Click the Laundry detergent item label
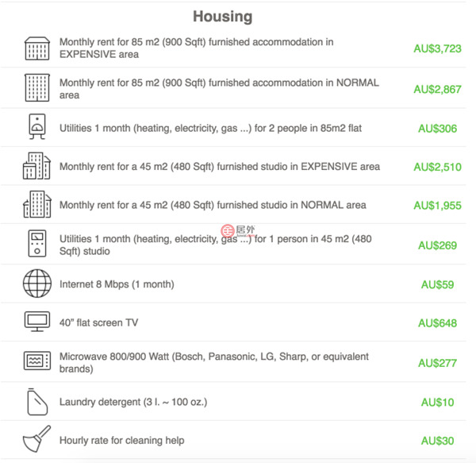The height and width of the screenshot is (463, 476). click(132, 402)
